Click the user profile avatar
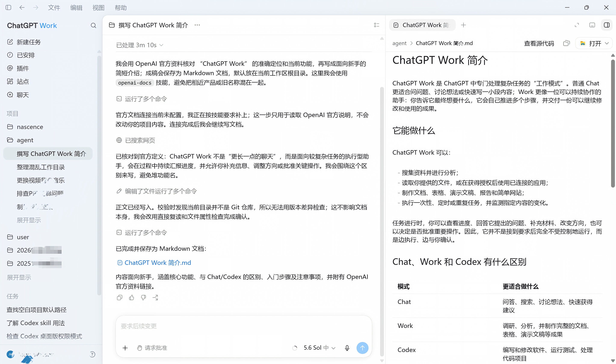 pyautogui.click(x=10, y=354)
